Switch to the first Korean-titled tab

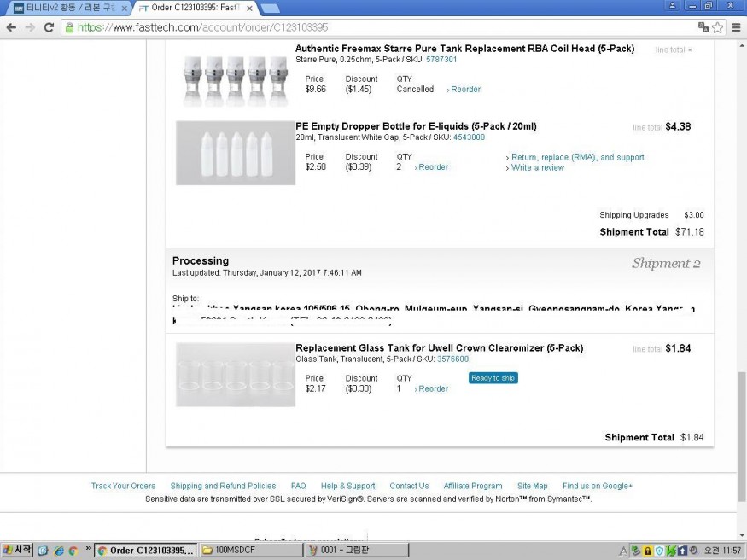71,8
